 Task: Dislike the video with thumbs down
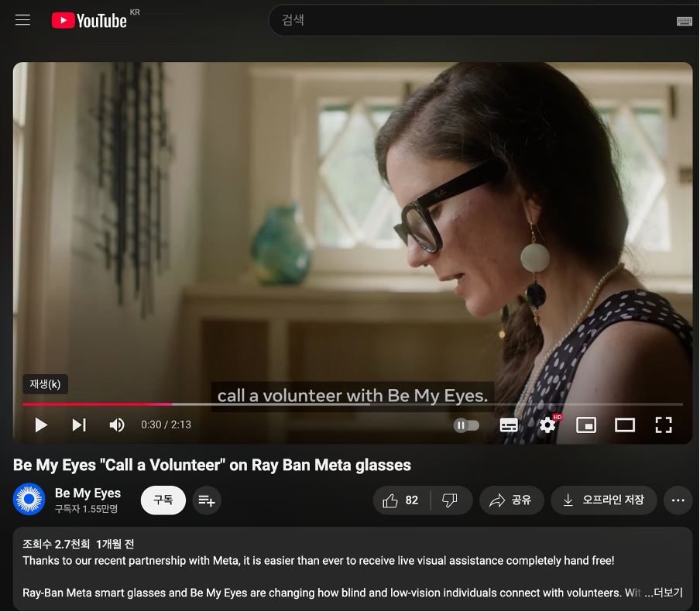(x=450, y=500)
